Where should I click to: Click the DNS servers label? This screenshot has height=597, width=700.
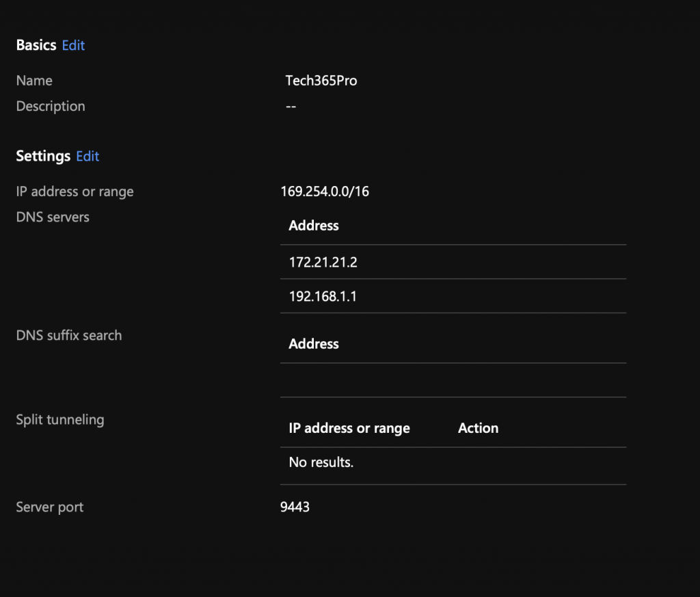tap(53, 217)
